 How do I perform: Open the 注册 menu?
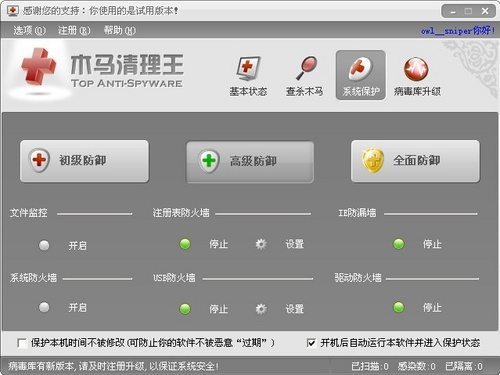(x=74, y=31)
